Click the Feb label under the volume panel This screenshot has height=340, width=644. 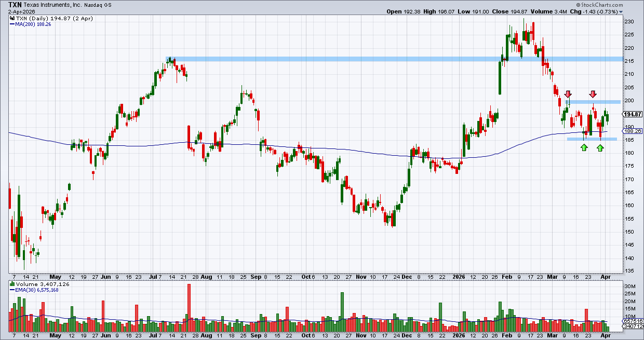click(x=508, y=336)
